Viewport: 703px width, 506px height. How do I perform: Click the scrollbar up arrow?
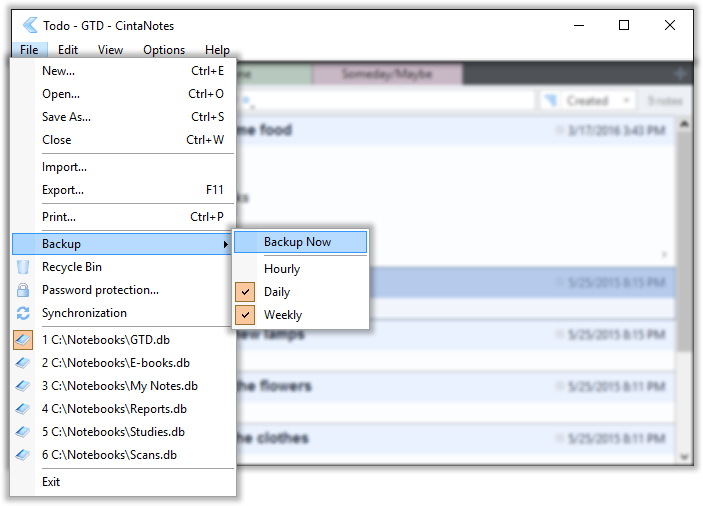pos(684,124)
